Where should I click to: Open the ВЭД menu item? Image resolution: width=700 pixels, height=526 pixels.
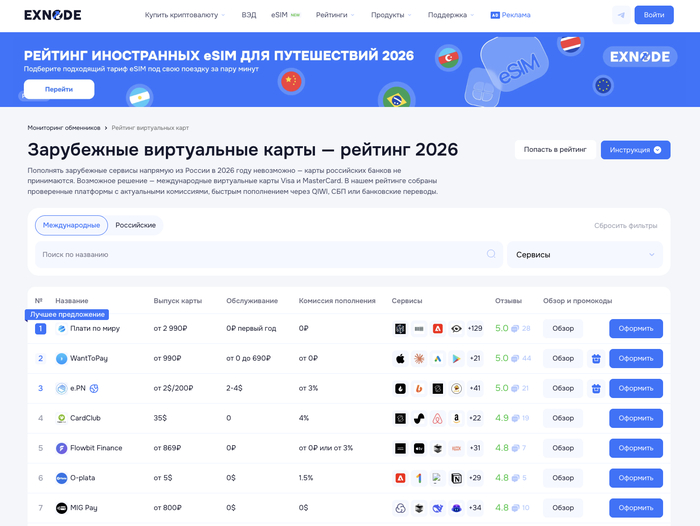tap(249, 15)
